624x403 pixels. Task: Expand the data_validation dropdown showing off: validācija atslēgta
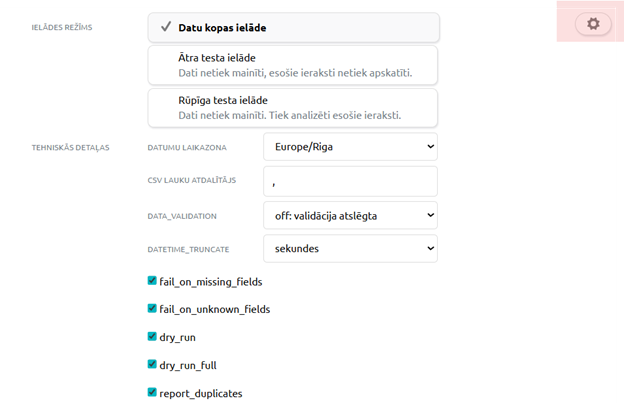[x=350, y=215]
